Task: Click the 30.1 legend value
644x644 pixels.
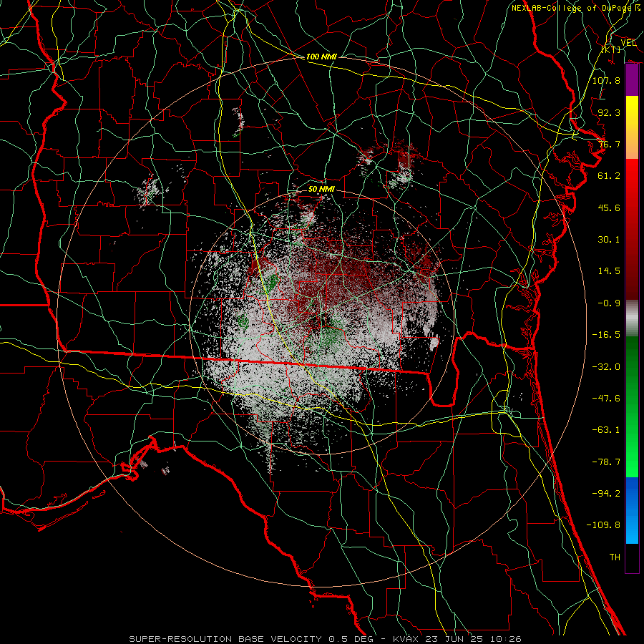Action: pyautogui.click(x=609, y=240)
